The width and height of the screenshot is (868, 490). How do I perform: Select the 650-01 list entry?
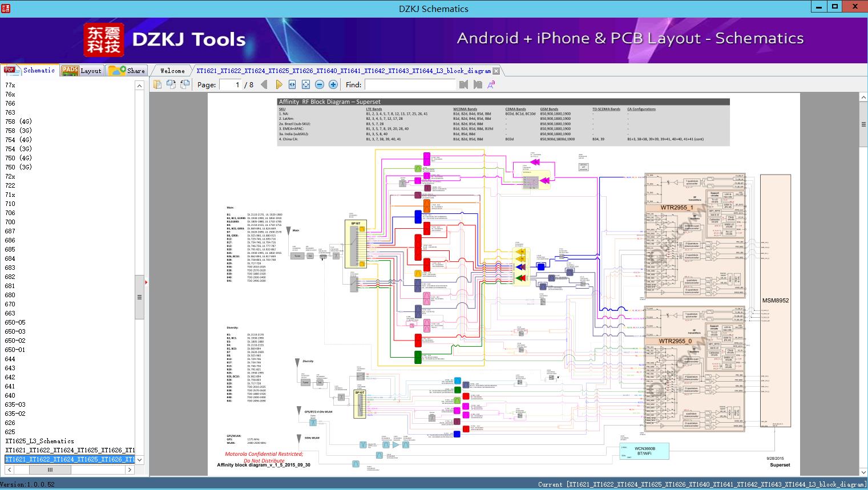[15, 350]
